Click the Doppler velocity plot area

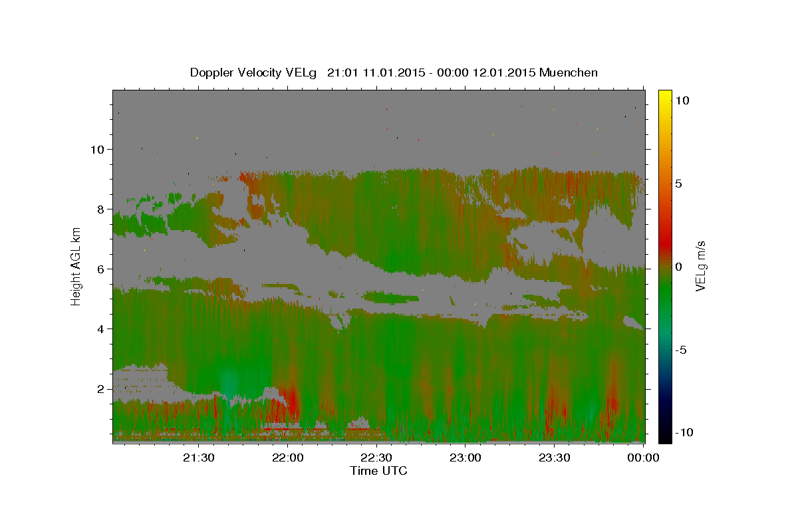point(379,266)
